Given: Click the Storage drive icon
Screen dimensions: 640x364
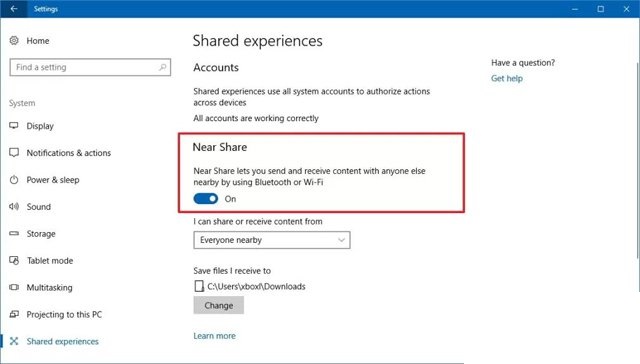Looking at the screenshot, I should tap(14, 233).
